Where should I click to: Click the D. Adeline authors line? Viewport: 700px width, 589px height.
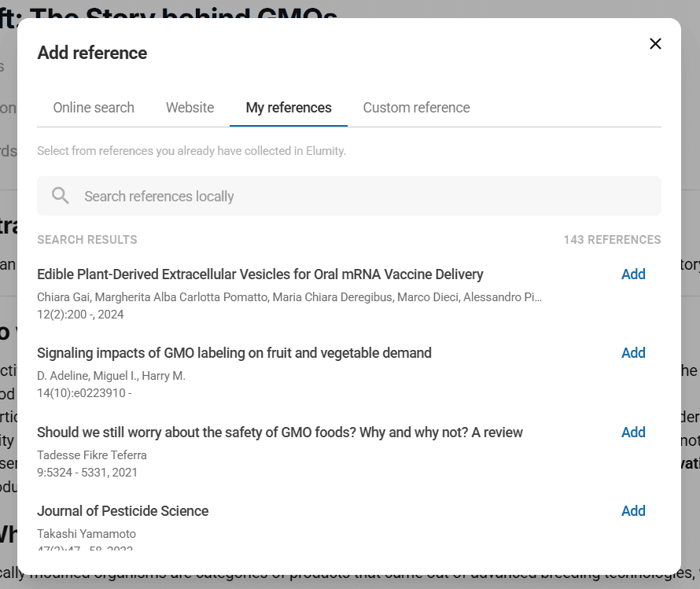pos(111,376)
